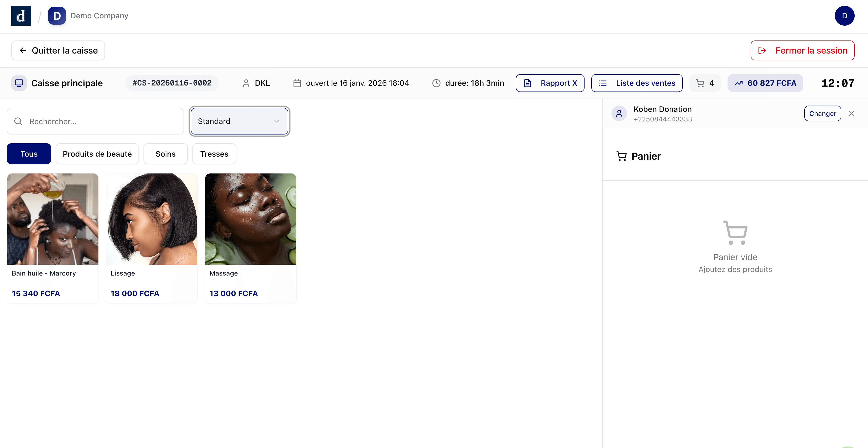Expand the Standard price list dropdown

239,121
